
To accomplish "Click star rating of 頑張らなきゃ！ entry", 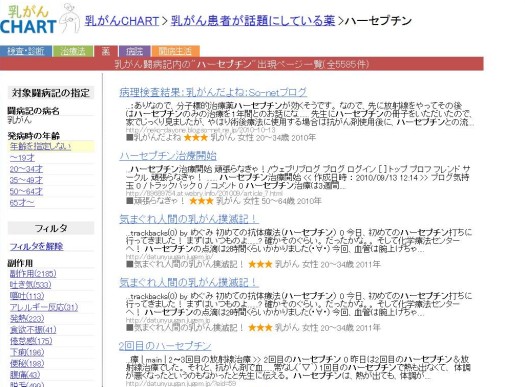I will coord(201,201).
